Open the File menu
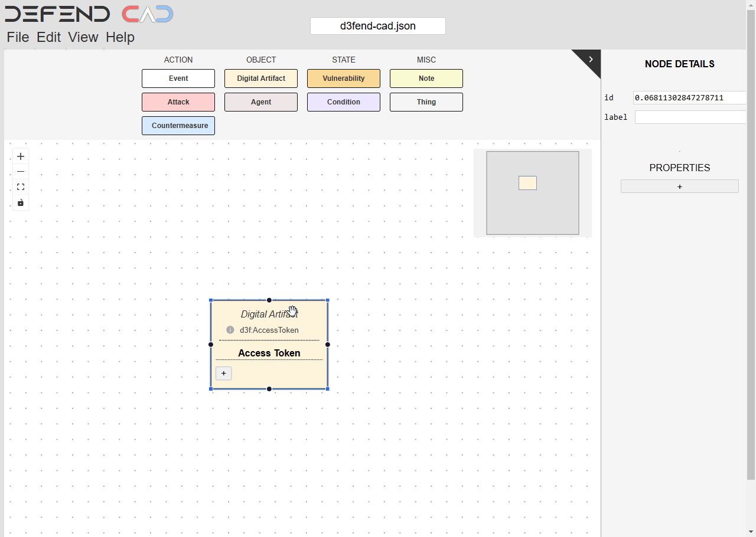Viewport: 756px width, 537px height. 18,37
